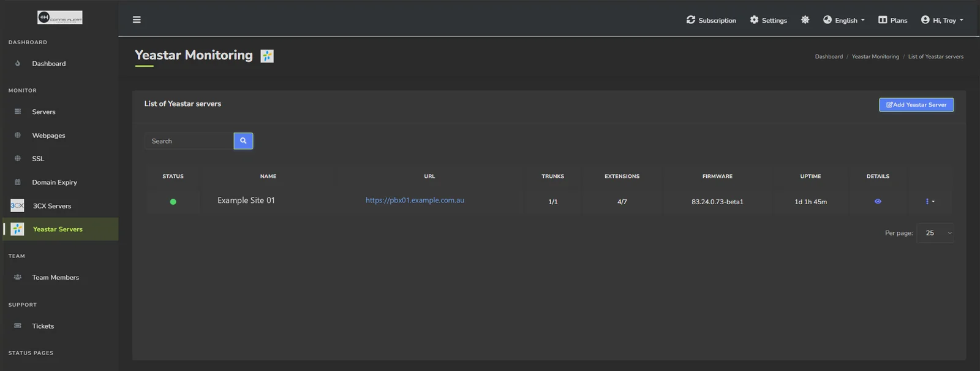Screen dimensions: 980x371
Task: Toggle the hamburger sidebar menu
Action: point(137,20)
